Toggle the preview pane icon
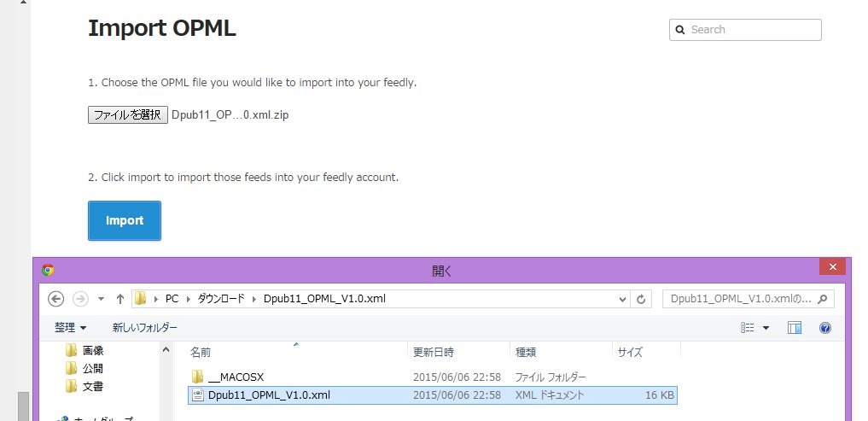Screen dimensions: 868x421 pos(795,328)
